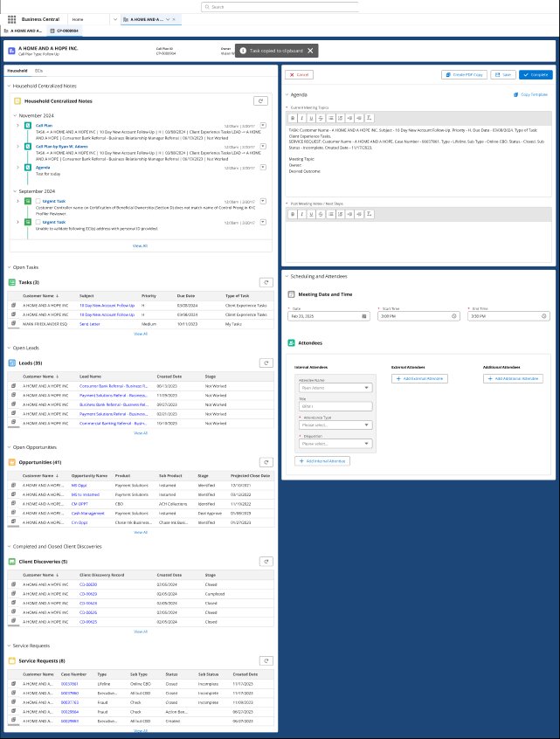Refresh the Service Requests (8) list
Image resolution: width=560 pixels, height=739 pixels.
click(266, 660)
